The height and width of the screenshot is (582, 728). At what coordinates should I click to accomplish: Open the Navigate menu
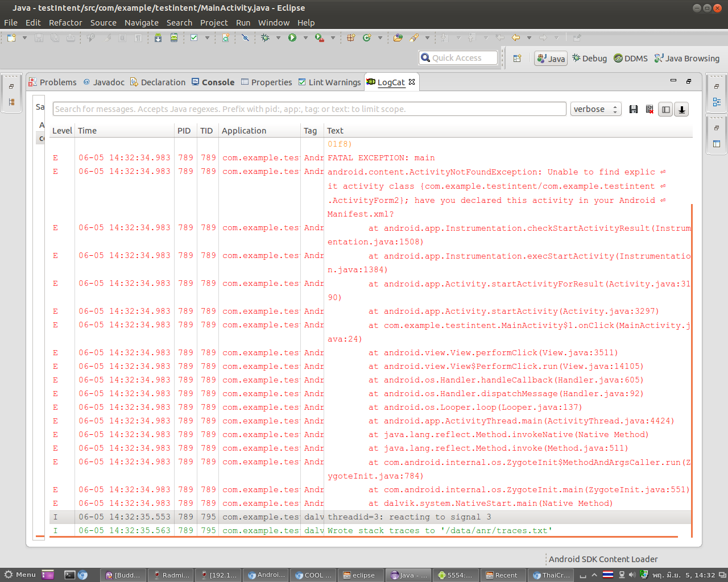[142, 23]
